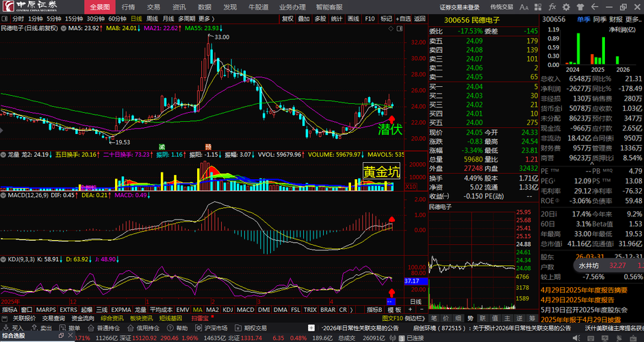Select the 平均成本 indicator tab
The image size is (644, 342).
(162, 310)
